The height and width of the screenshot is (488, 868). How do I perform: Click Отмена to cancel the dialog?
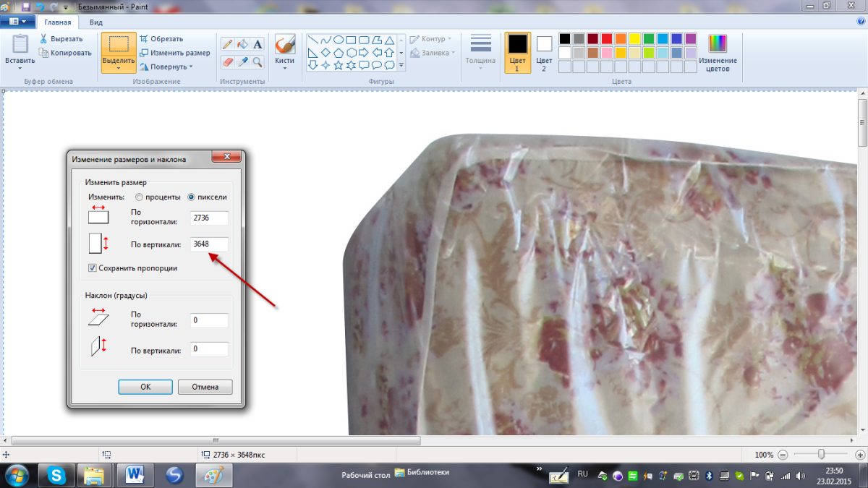tap(205, 387)
